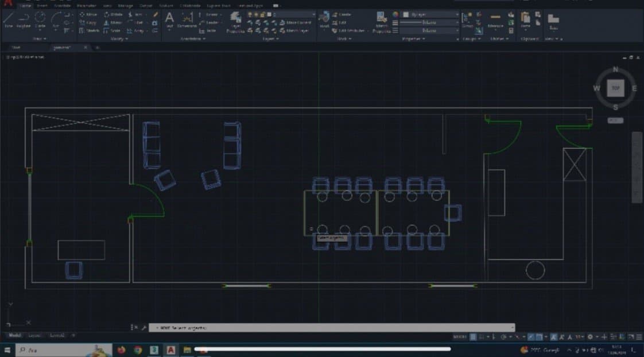The height and width of the screenshot is (357, 644).
Task: Expand the Modify panel flyout
Action: click(x=119, y=38)
